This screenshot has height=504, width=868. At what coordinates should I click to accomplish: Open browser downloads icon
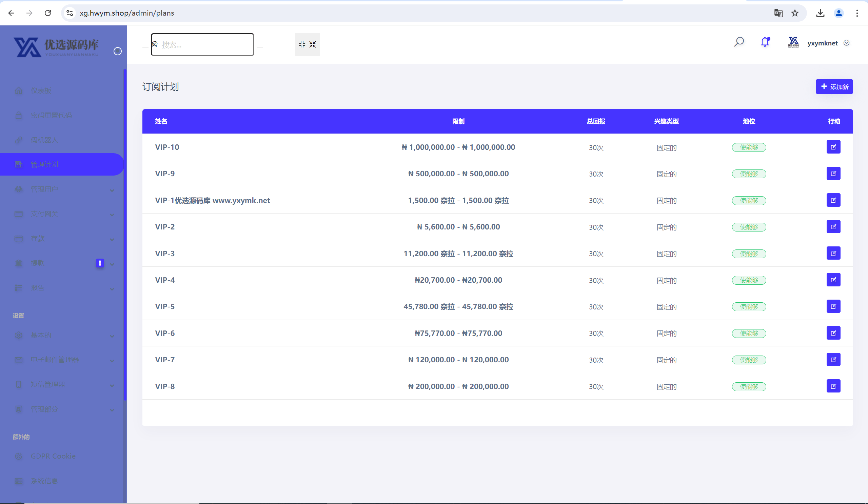coord(820,13)
